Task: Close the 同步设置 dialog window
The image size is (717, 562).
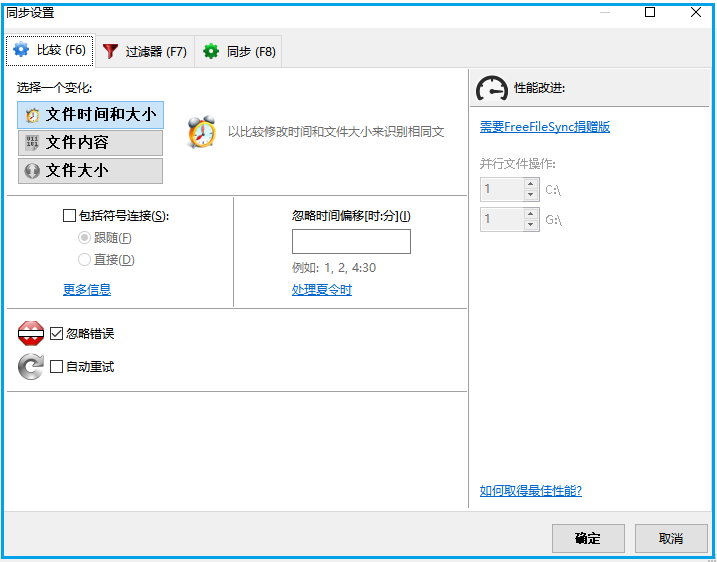Action: pos(696,12)
